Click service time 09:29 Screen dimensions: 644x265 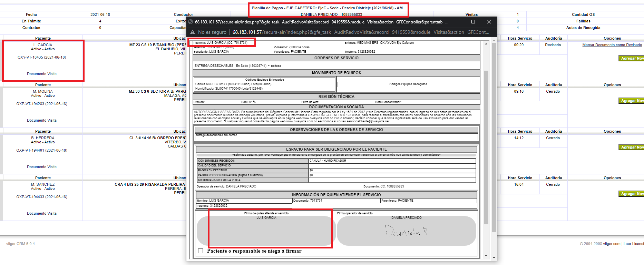[x=519, y=45]
